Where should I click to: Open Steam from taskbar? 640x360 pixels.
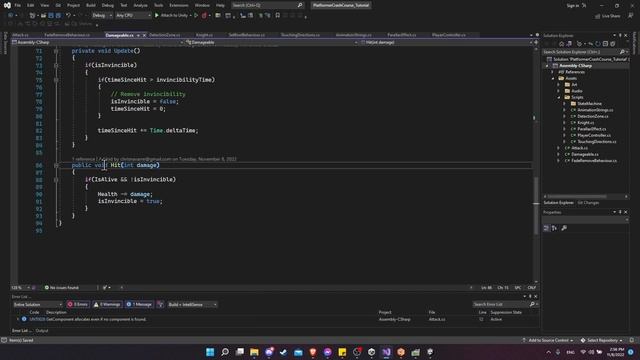(284, 352)
